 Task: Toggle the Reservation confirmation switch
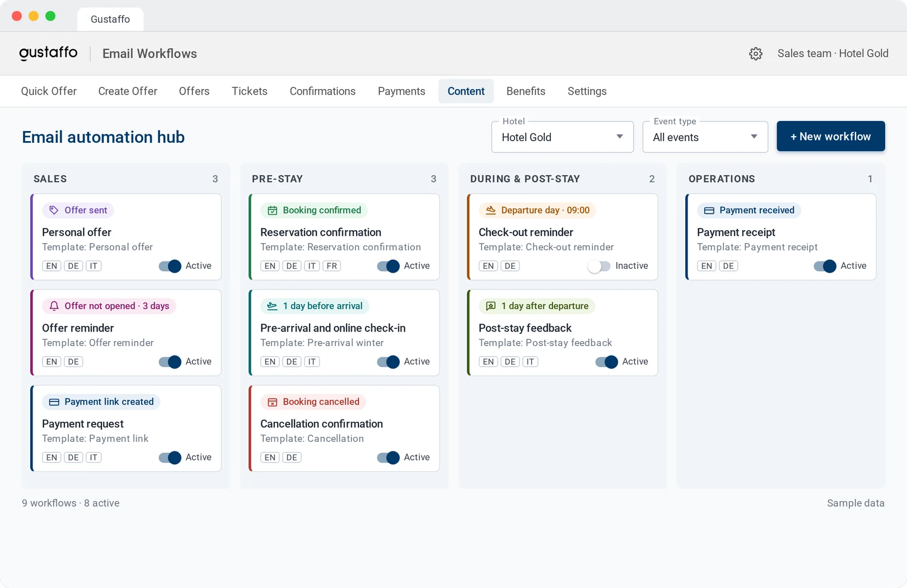click(388, 266)
